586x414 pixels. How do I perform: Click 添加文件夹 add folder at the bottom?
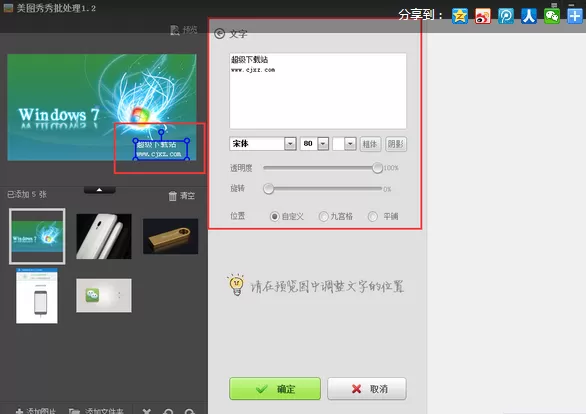coord(96,411)
